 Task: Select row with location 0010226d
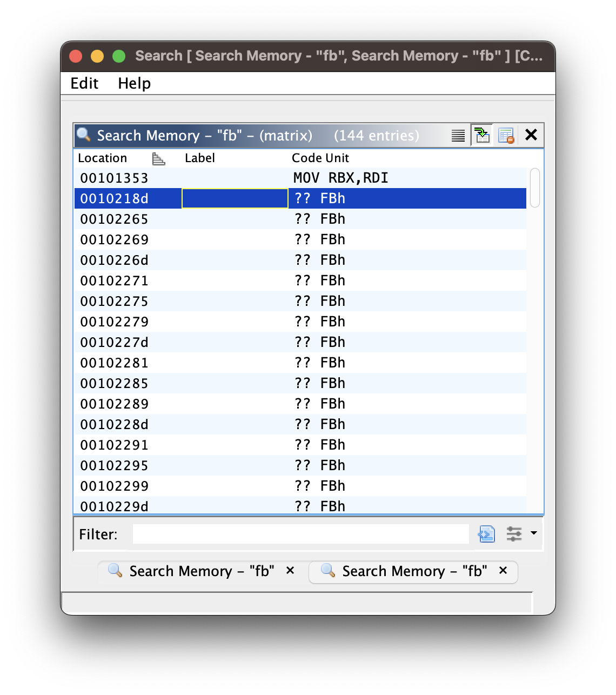(x=300, y=260)
